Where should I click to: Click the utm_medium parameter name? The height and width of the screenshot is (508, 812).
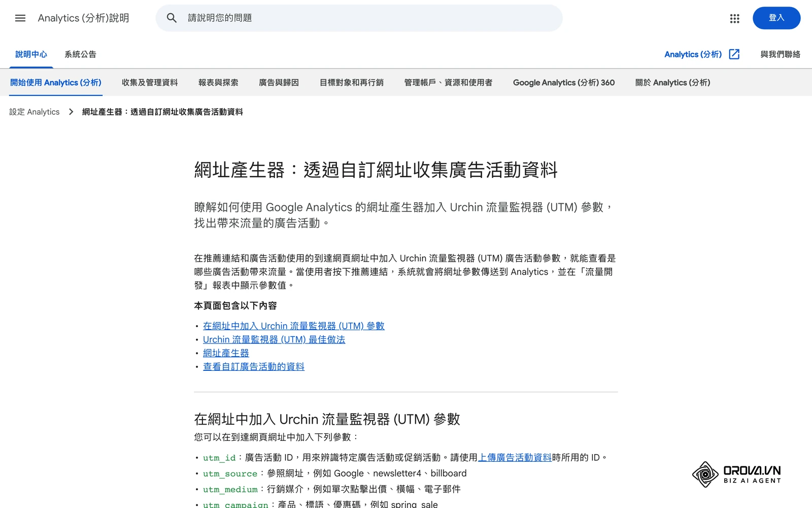pos(230,490)
